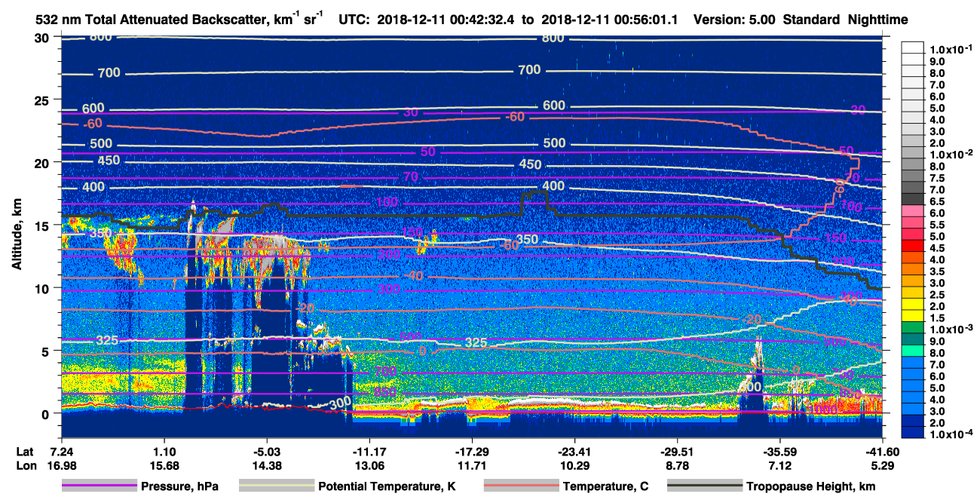
Task: Click longitude value '16.98'
Action: tap(61, 466)
